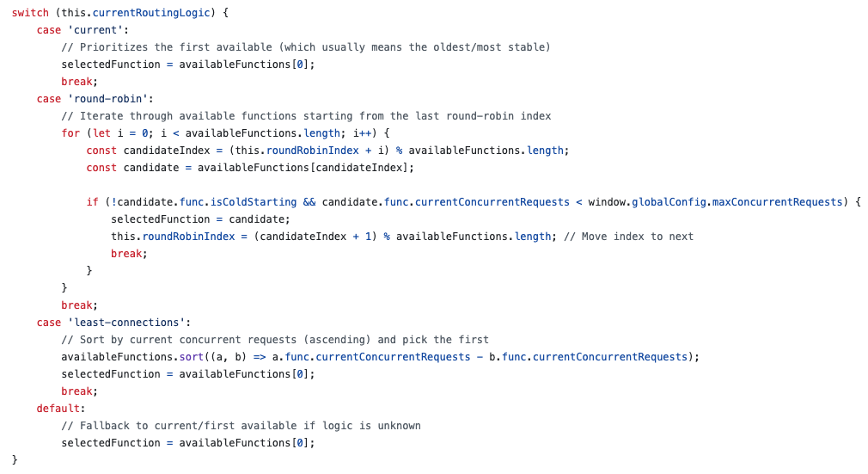Click the for loop keyword
The width and height of the screenshot is (868, 474).
(x=70, y=133)
